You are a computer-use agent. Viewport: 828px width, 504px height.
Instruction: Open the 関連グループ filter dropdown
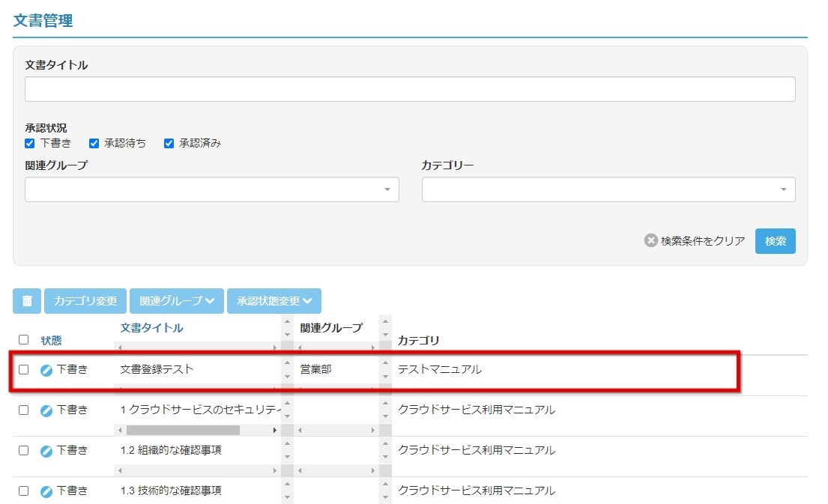pyautogui.click(x=212, y=189)
